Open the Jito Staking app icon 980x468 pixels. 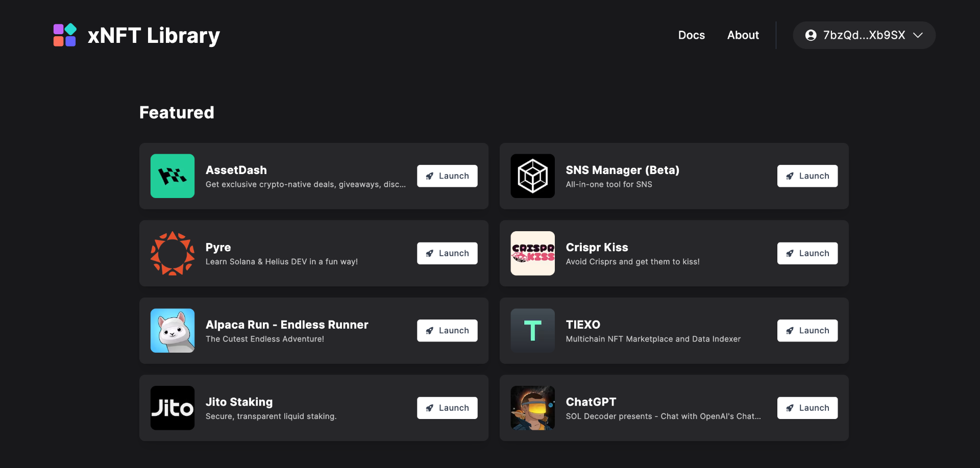(173, 408)
